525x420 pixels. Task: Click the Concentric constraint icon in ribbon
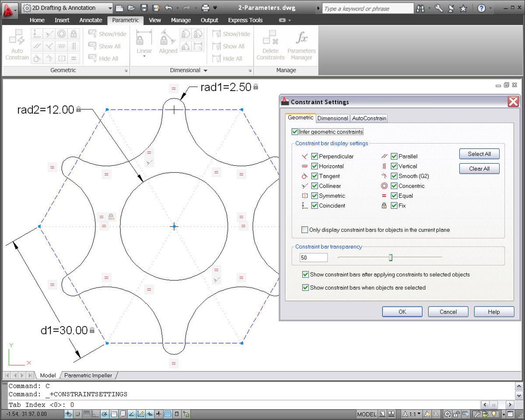tap(61, 34)
